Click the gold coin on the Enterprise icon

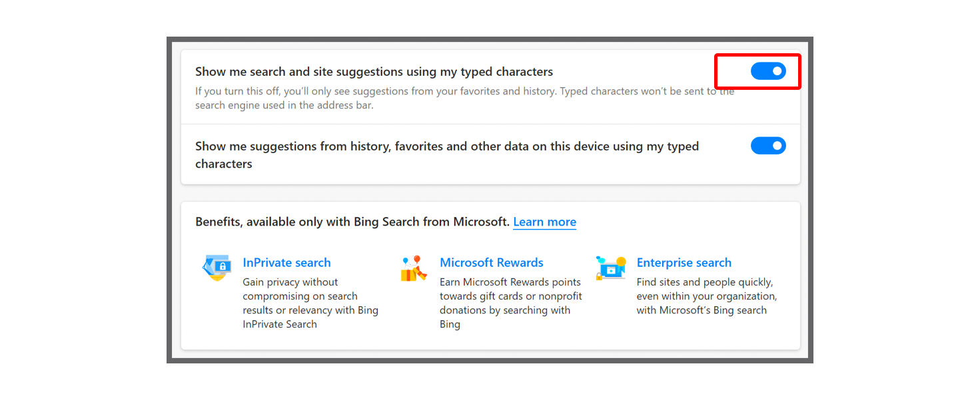tap(621, 261)
